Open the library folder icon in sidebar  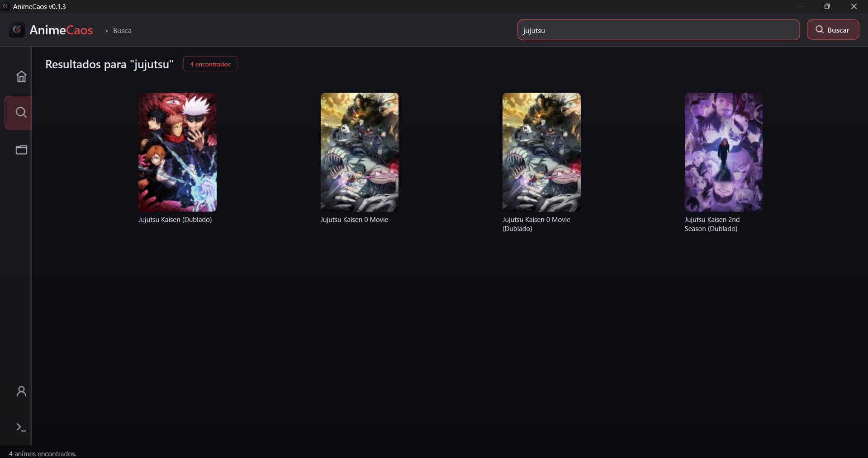click(x=21, y=150)
